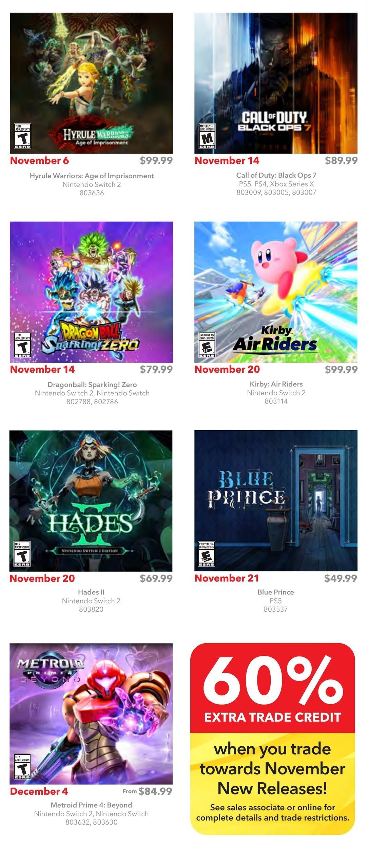This screenshot has width=368, height=868.
Task: Click the $89.99 Call of Duty price
Action: click(341, 160)
